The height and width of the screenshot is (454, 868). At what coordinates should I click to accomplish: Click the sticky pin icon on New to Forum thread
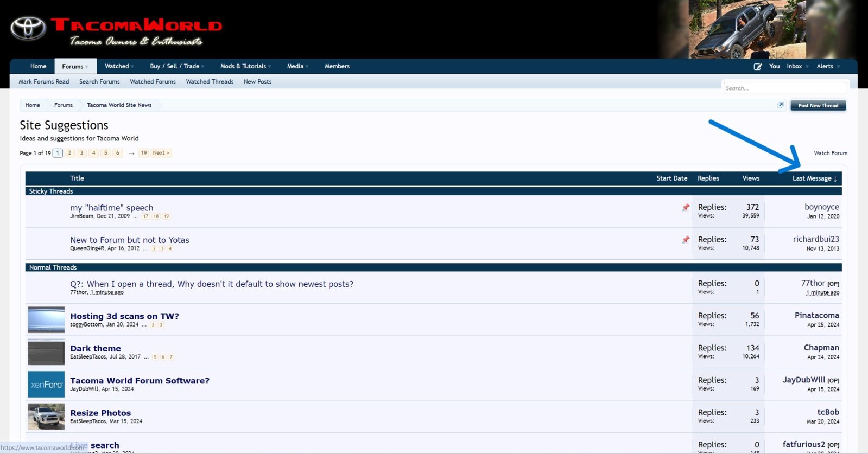point(686,240)
